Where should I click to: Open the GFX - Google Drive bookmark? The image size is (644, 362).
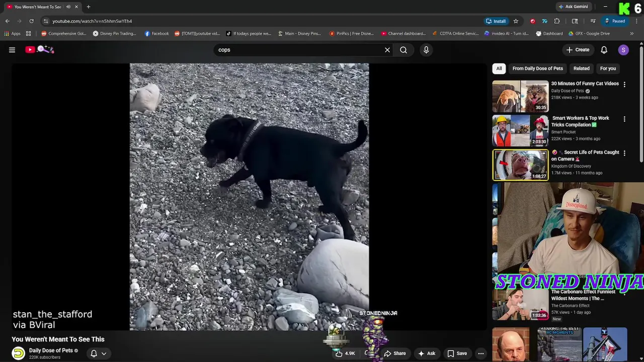pyautogui.click(x=589, y=34)
